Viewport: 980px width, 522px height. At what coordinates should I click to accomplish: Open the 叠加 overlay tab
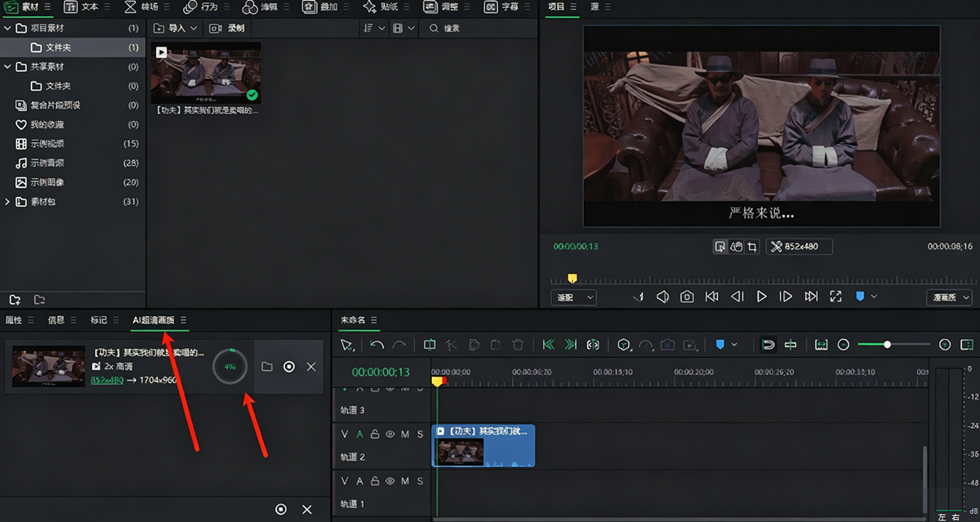[x=320, y=7]
